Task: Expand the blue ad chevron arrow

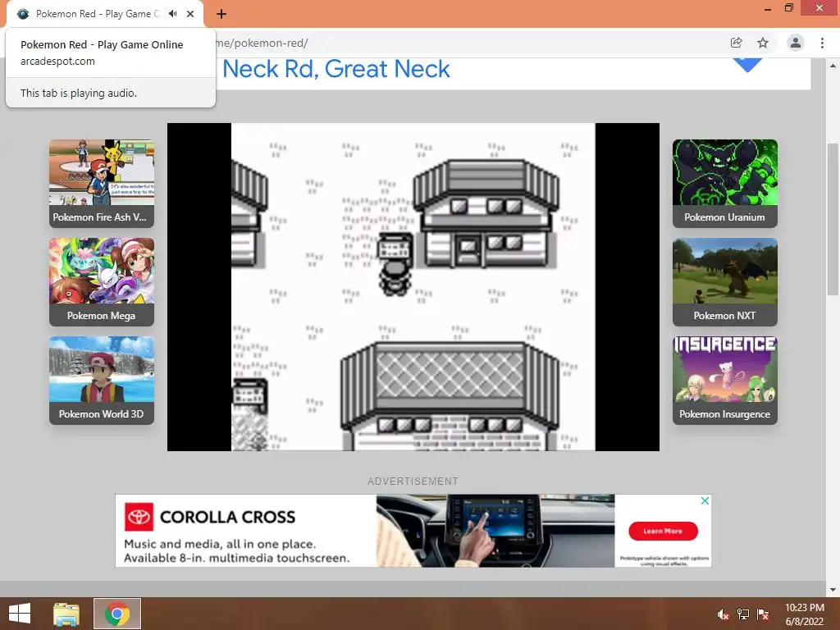Action: 747,65
